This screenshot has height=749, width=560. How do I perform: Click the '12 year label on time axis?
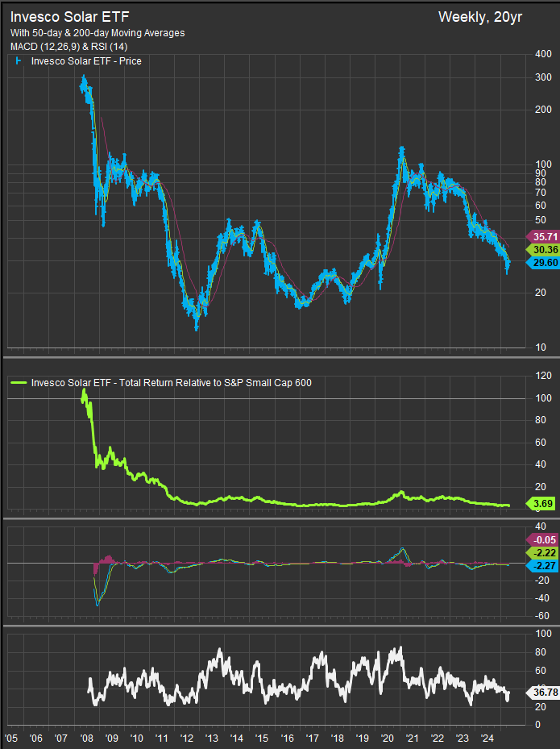pos(187,739)
